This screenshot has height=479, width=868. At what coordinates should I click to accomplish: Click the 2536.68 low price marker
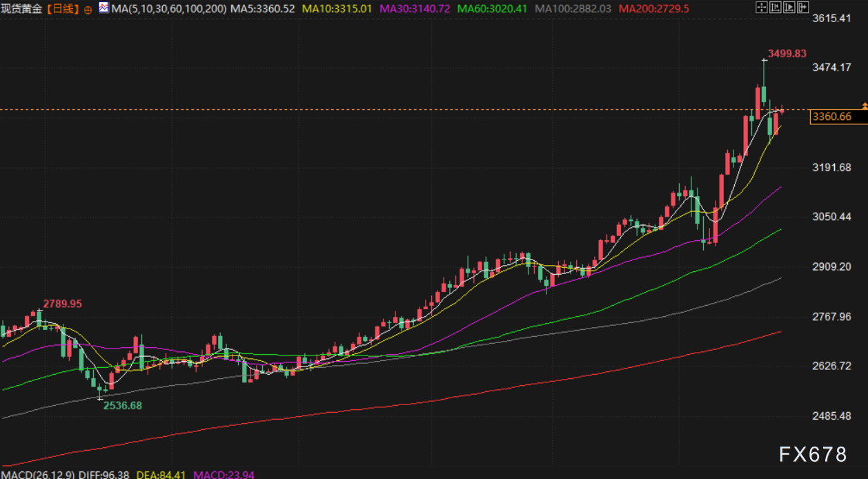(x=122, y=405)
